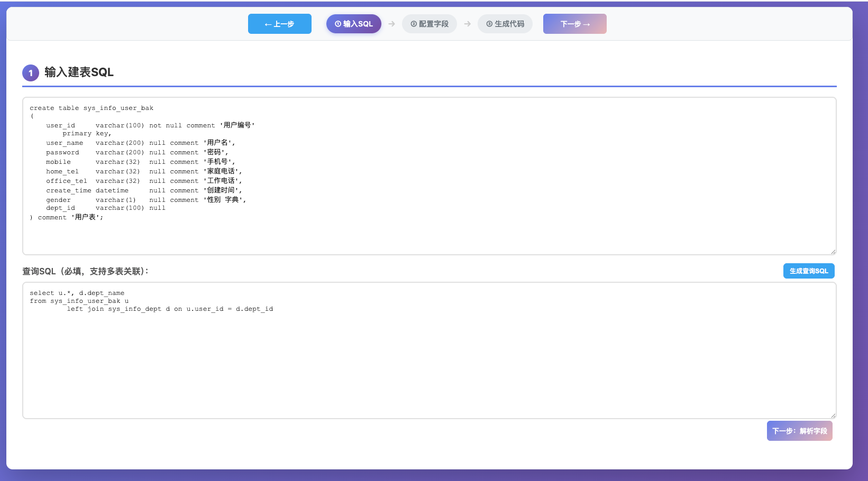Select the active 输入SQL step

tap(353, 23)
